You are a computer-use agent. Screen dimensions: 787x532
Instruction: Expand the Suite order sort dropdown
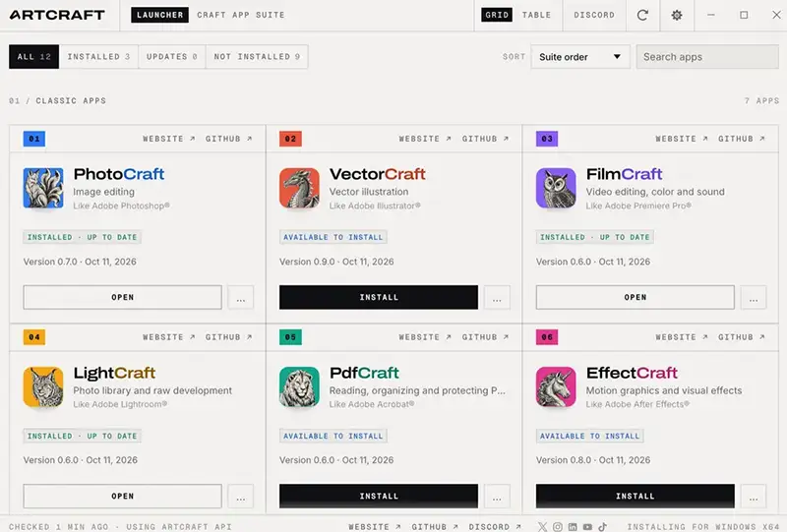tap(580, 57)
